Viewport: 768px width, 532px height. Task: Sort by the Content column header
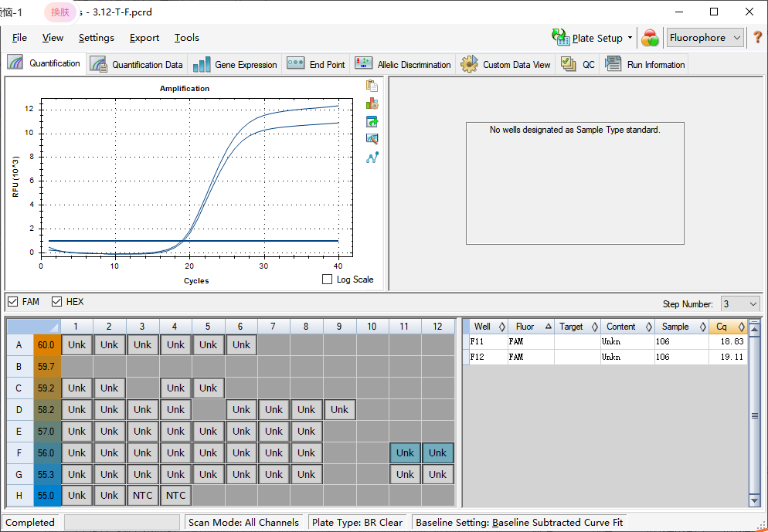click(x=627, y=327)
